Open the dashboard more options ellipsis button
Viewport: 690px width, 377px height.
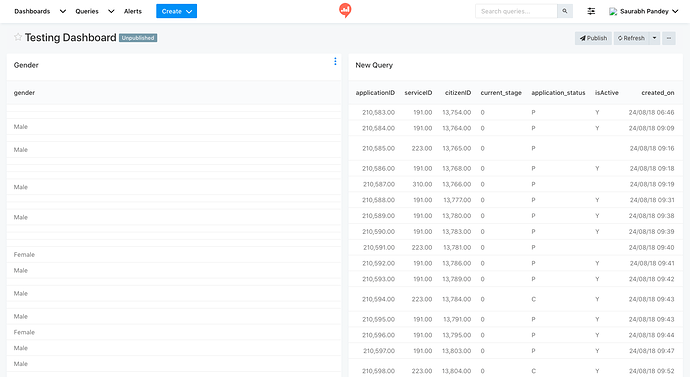(669, 38)
